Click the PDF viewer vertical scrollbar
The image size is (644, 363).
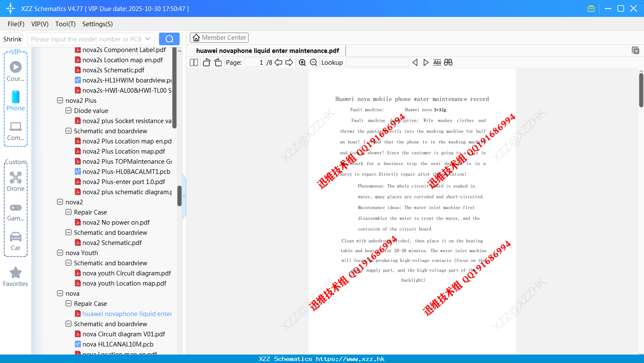641,90
